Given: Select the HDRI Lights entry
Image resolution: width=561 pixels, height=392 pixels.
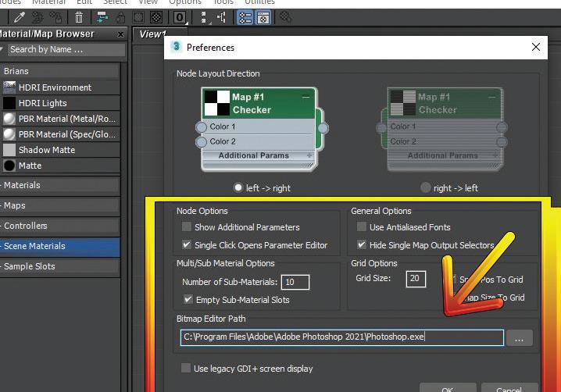Looking at the screenshot, I should click(59, 103).
